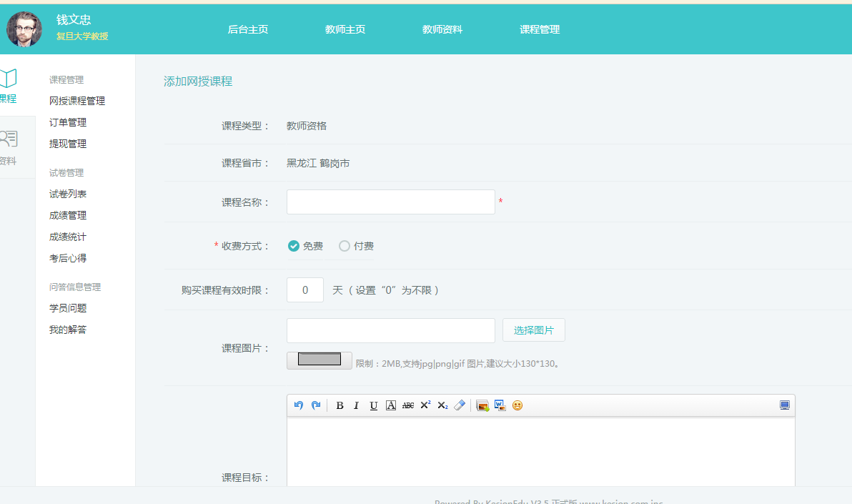Undo changes in the course description editor
The height and width of the screenshot is (504, 852).
(x=299, y=405)
